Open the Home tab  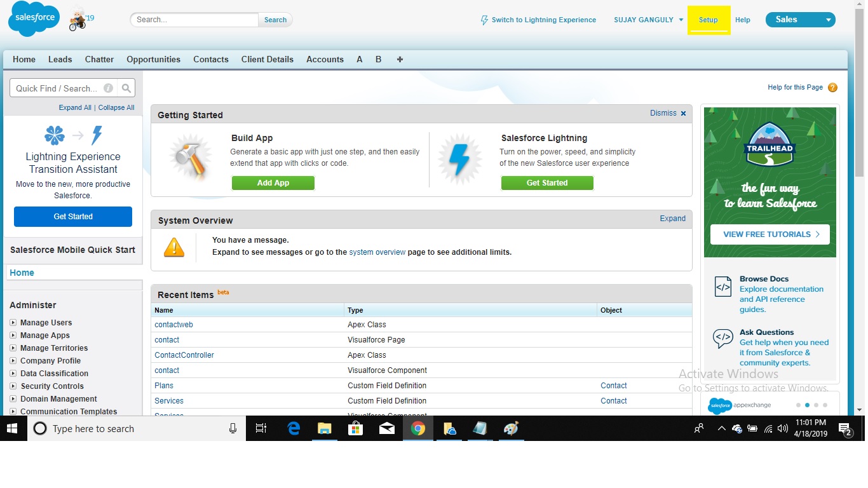pos(24,59)
